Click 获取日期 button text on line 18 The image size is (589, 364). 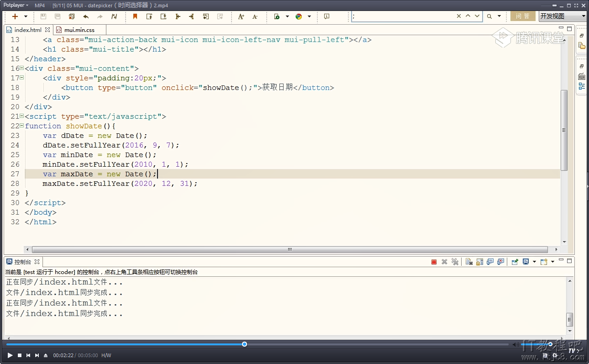(278, 87)
